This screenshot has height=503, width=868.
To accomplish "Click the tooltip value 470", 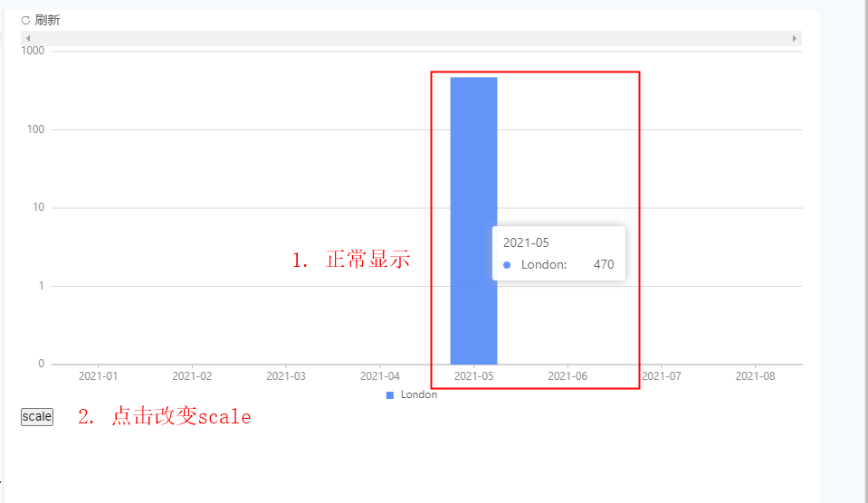I will 604,264.
